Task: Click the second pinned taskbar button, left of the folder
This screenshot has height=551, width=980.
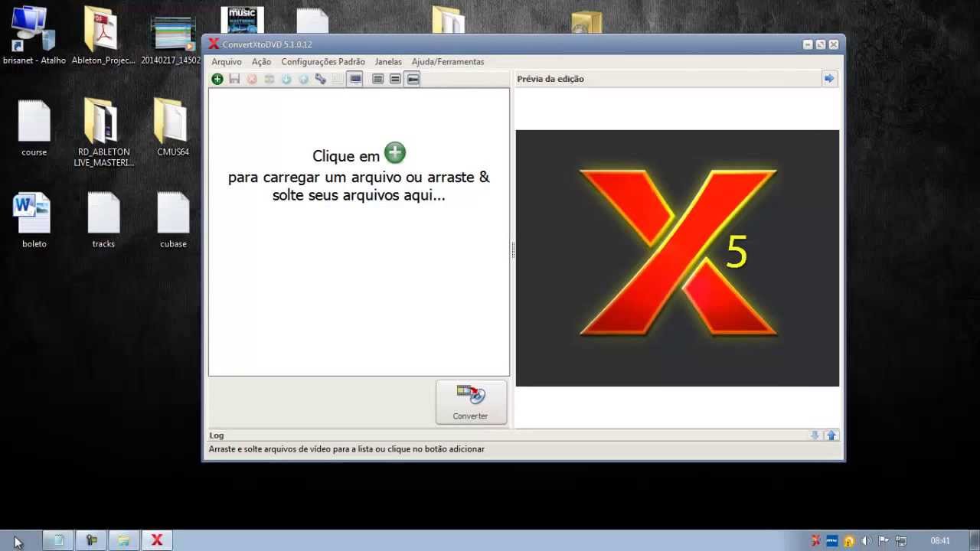Action: click(x=91, y=540)
